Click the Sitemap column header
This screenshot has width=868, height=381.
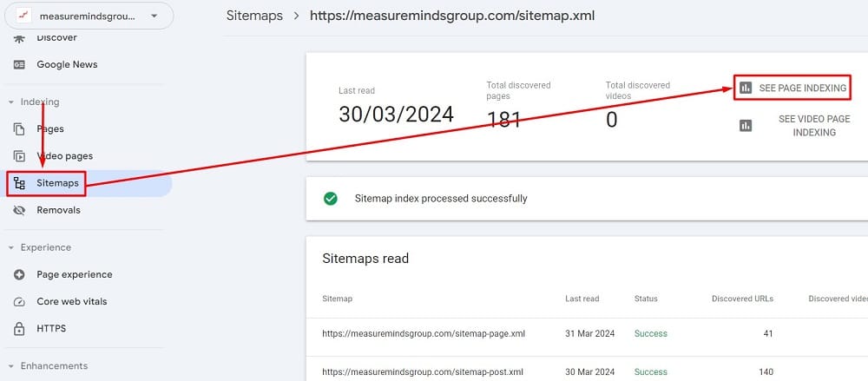click(x=337, y=299)
